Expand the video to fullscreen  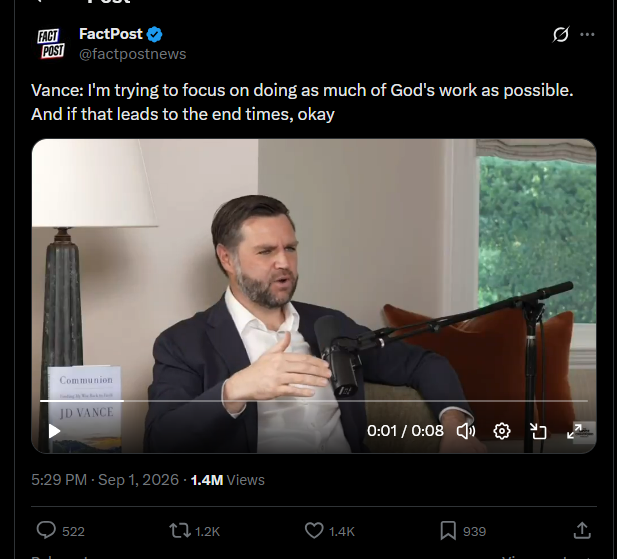point(574,431)
